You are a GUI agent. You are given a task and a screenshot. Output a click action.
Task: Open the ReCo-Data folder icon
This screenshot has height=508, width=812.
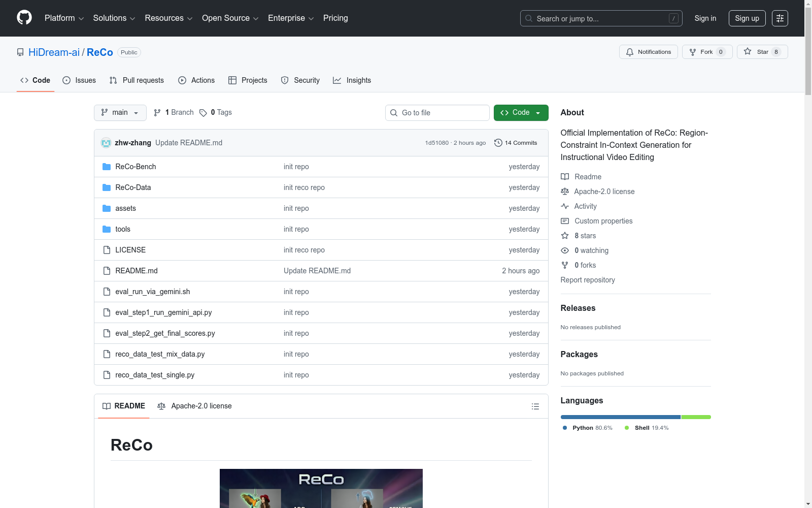pos(107,187)
